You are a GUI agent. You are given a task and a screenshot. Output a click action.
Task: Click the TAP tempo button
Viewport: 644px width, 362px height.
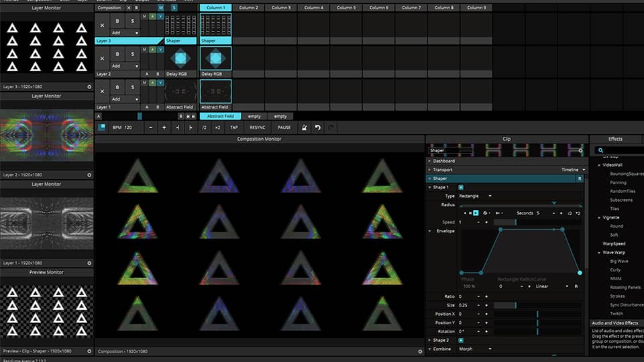234,127
